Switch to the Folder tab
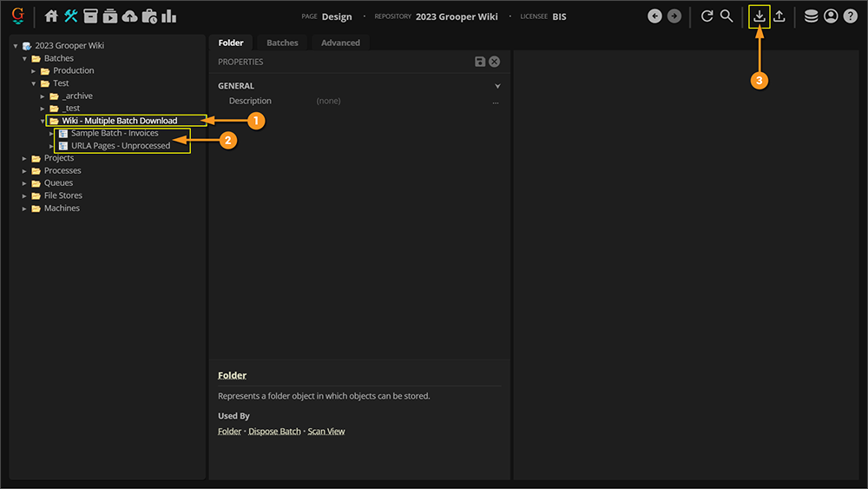Viewport: 868px width, 489px height. tap(231, 43)
